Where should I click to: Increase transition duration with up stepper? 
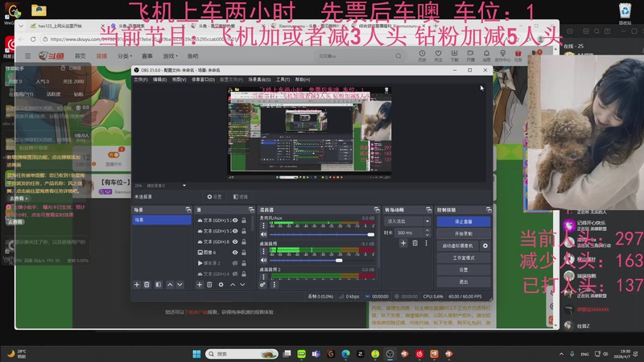click(x=427, y=230)
